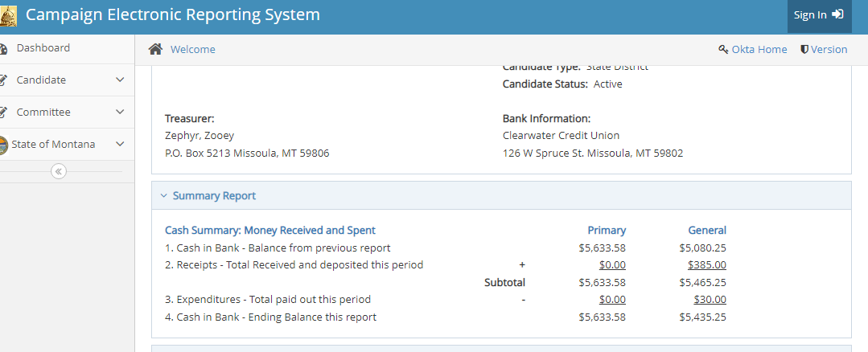Click the Committee edit icon
This screenshot has height=352, width=868.
[x=2, y=113]
